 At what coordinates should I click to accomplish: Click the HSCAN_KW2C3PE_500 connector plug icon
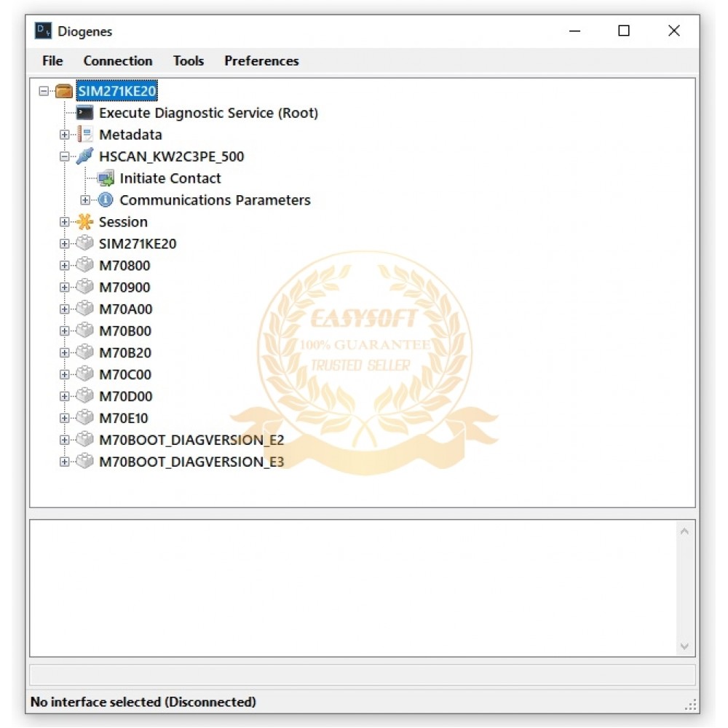(85, 157)
